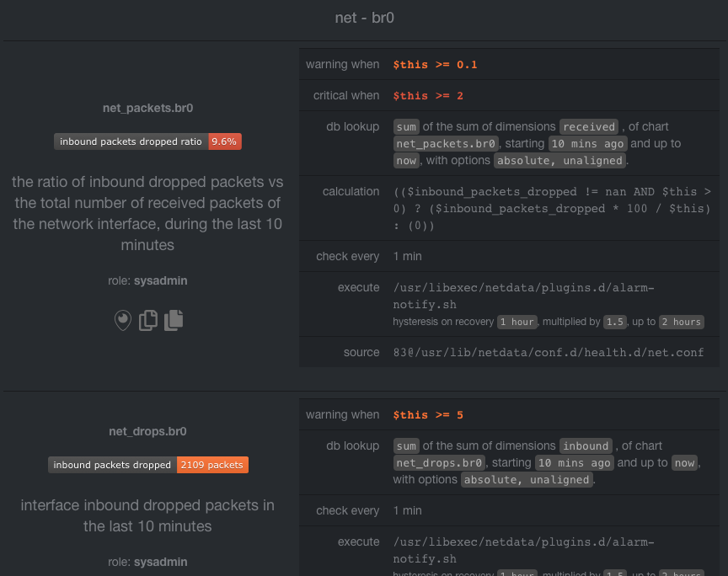Click the red 9.6% badge value
The width and height of the screenshot is (728, 576).
225,141
